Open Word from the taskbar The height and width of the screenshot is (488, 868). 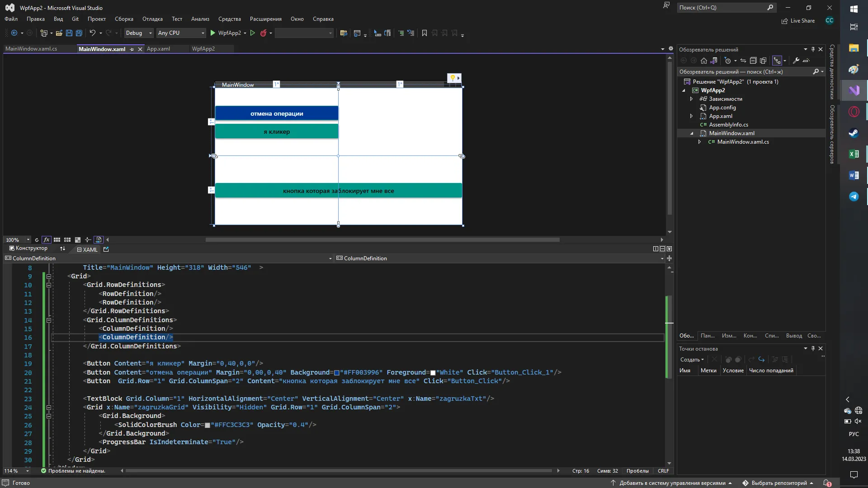click(x=854, y=175)
